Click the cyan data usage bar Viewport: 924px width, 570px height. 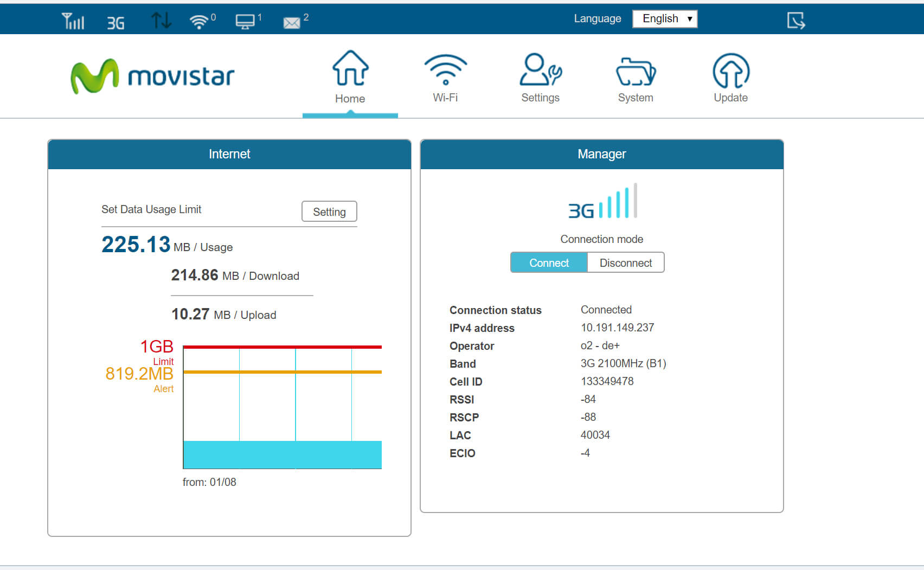click(x=282, y=454)
